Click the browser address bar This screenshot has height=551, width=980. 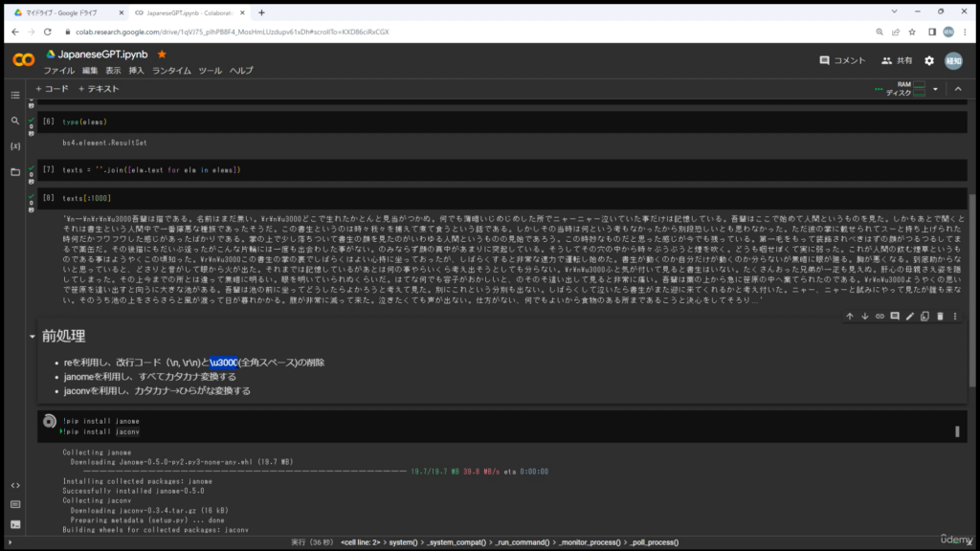[287, 32]
